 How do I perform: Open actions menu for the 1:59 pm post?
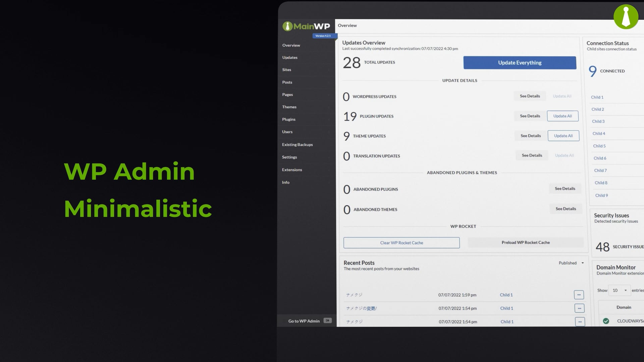(579, 295)
